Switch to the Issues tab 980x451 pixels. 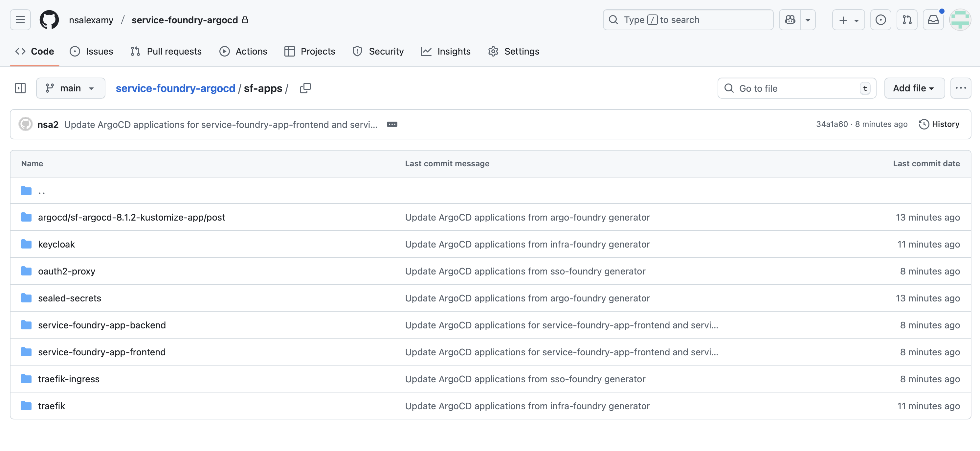pyautogui.click(x=91, y=51)
